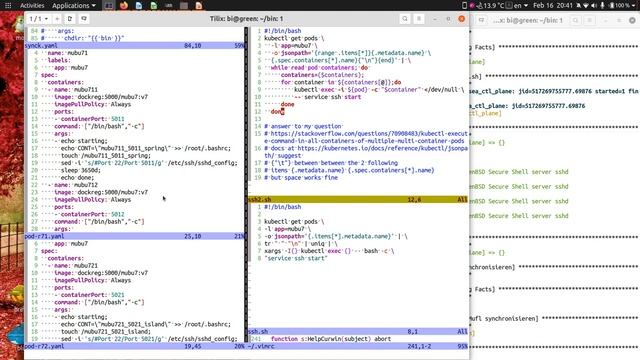This screenshot has width=640, height=360.
Task: Click the line '- name: mubu712'
Action: [x=73, y=185]
